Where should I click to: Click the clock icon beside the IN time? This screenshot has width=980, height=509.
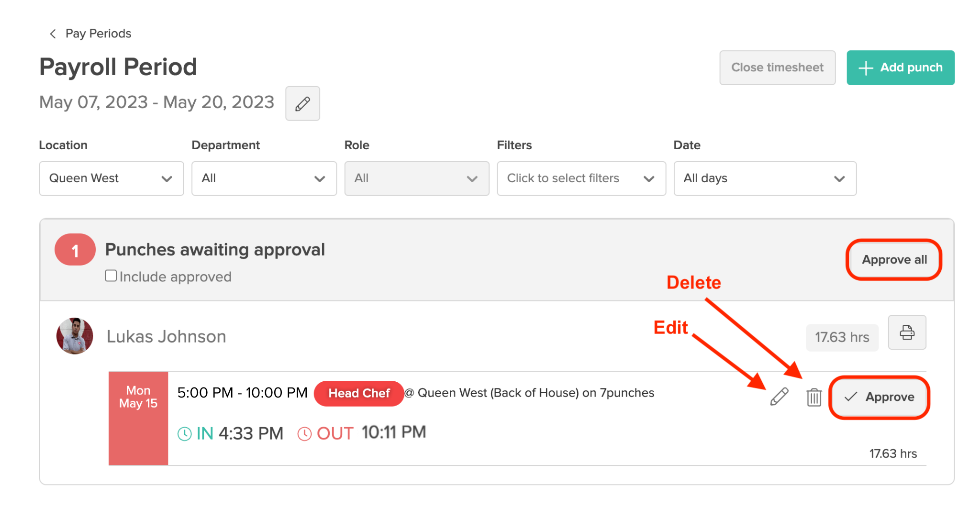186,433
